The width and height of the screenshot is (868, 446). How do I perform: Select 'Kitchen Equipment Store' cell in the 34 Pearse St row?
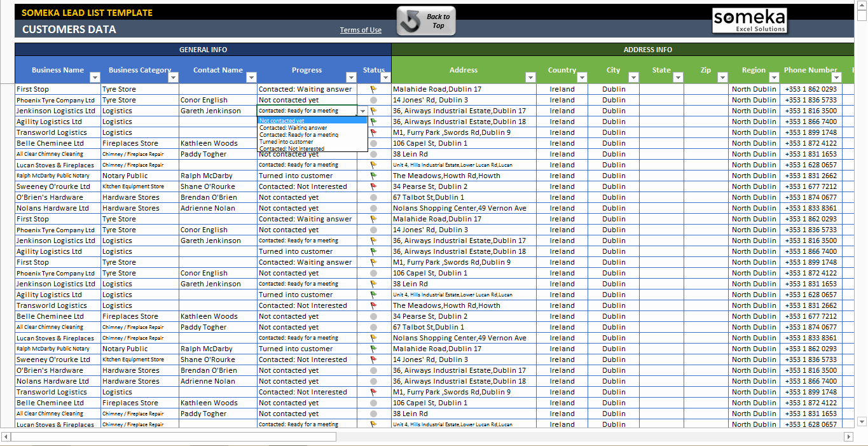(x=140, y=186)
